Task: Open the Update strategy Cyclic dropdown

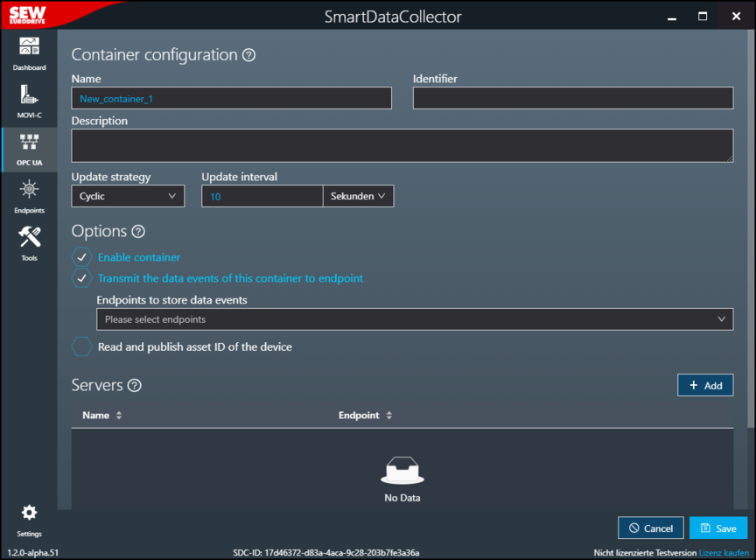Action: click(x=128, y=197)
